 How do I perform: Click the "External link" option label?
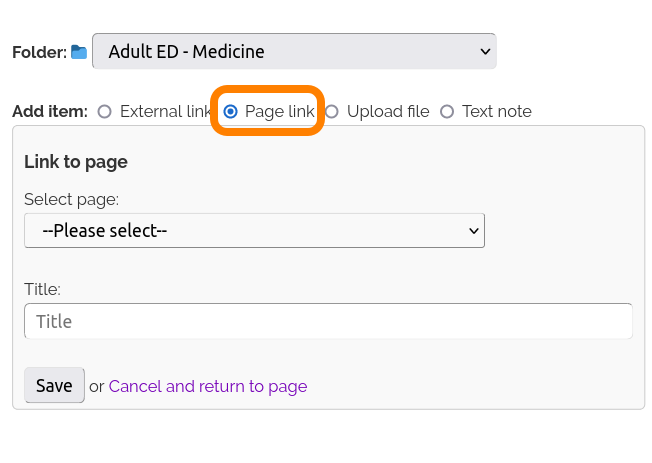[165, 112]
